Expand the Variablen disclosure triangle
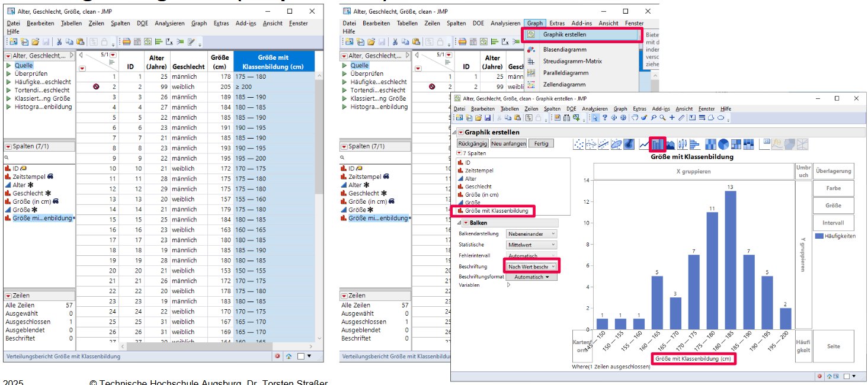 pos(508,285)
